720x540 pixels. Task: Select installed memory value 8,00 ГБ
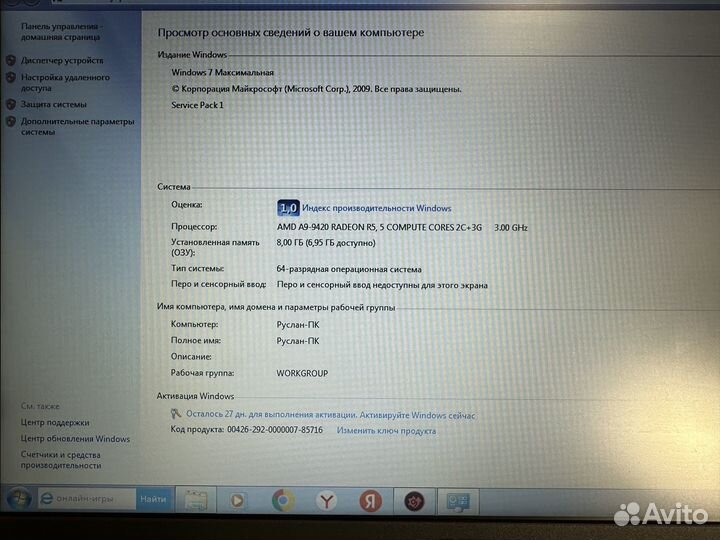pyautogui.click(x=326, y=242)
